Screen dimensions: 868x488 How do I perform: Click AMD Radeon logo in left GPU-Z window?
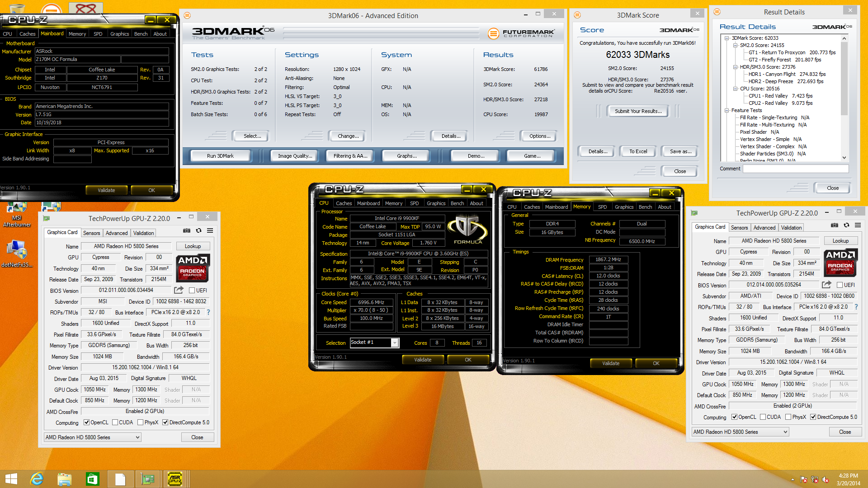[x=192, y=268]
